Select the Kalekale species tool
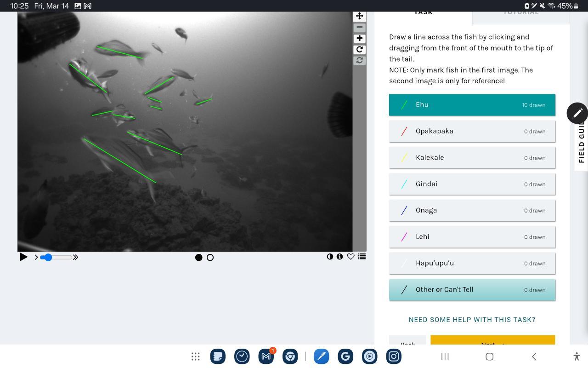The width and height of the screenshot is (588, 368). coord(472,157)
